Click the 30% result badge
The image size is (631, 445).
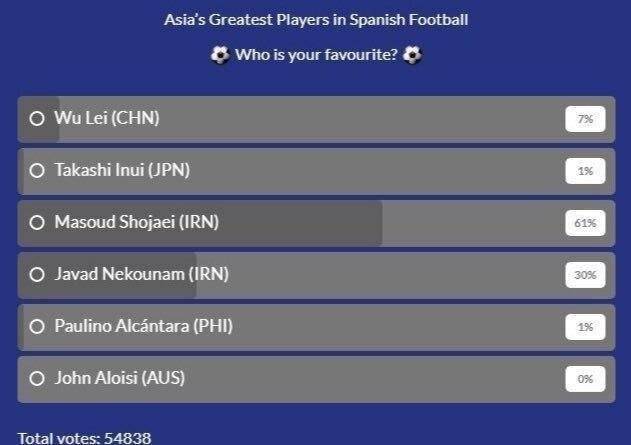coord(585,275)
